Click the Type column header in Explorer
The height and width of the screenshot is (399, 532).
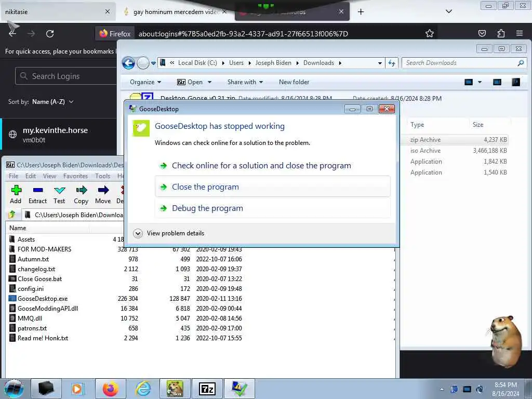pos(417,125)
